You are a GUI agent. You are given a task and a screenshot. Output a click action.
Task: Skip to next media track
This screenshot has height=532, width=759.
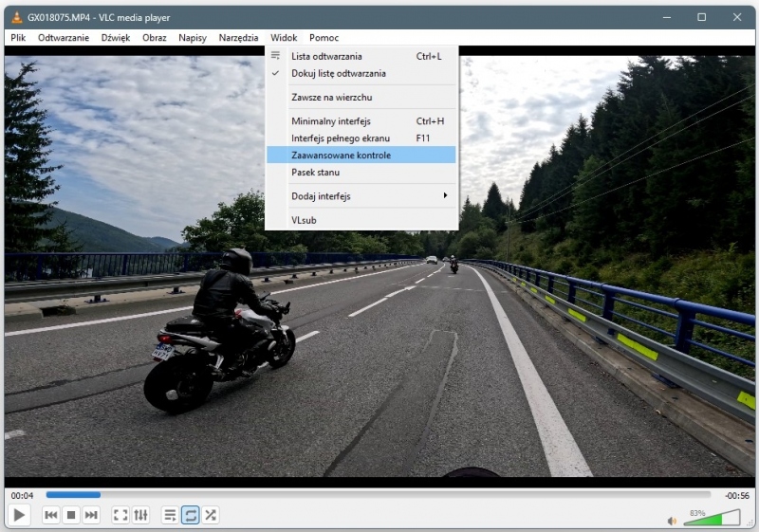(91, 515)
